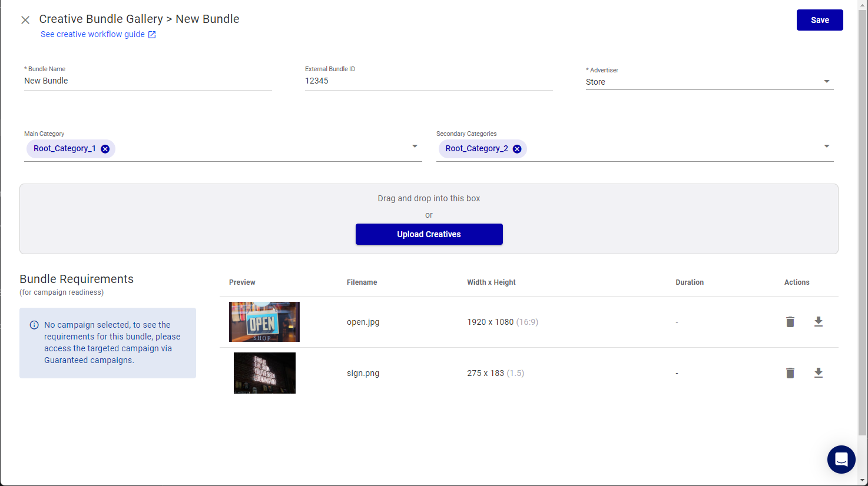The height and width of the screenshot is (486, 868).
Task: Expand the Secondary Categories dropdown
Action: click(826, 147)
